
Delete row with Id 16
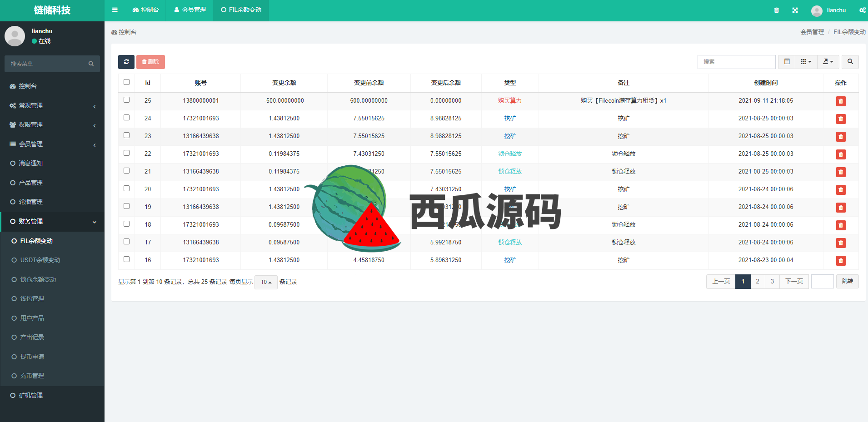point(841,261)
